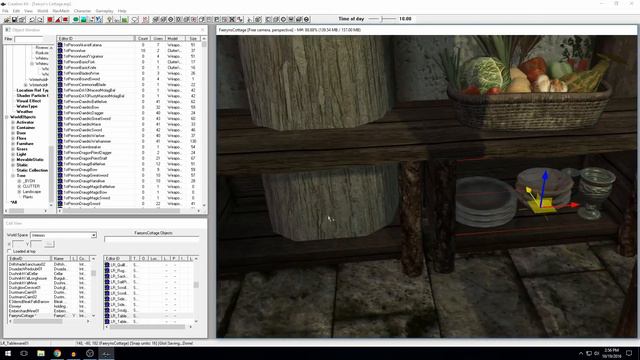The width and height of the screenshot is (640, 360).
Task: Click the green picture toolbar icon
Action: (x=124, y=19)
